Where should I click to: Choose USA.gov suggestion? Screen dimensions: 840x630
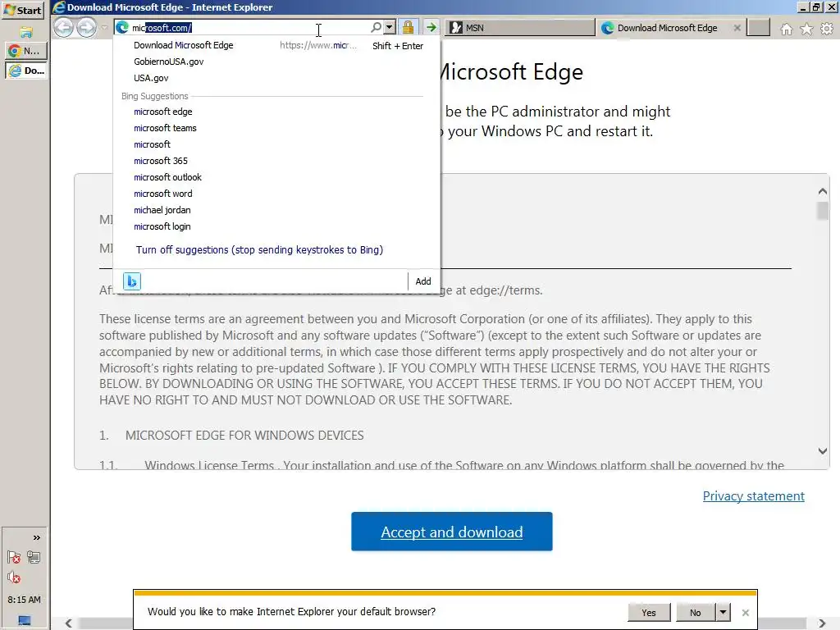click(x=278, y=78)
